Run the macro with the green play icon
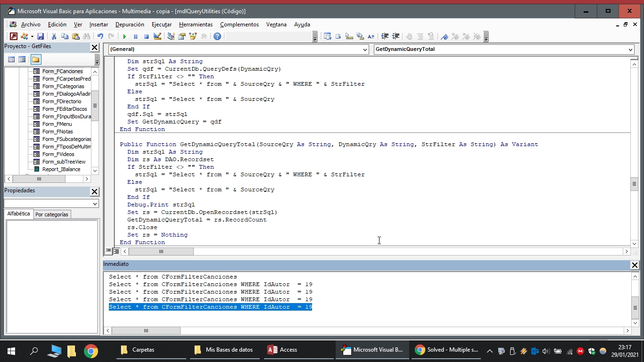Viewport: 644px width, 362px height. [124, 36]
